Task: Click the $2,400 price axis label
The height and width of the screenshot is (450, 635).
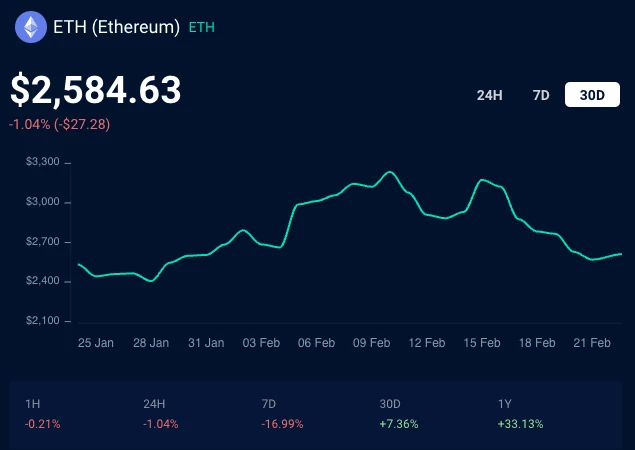Action: coord(43,281)
